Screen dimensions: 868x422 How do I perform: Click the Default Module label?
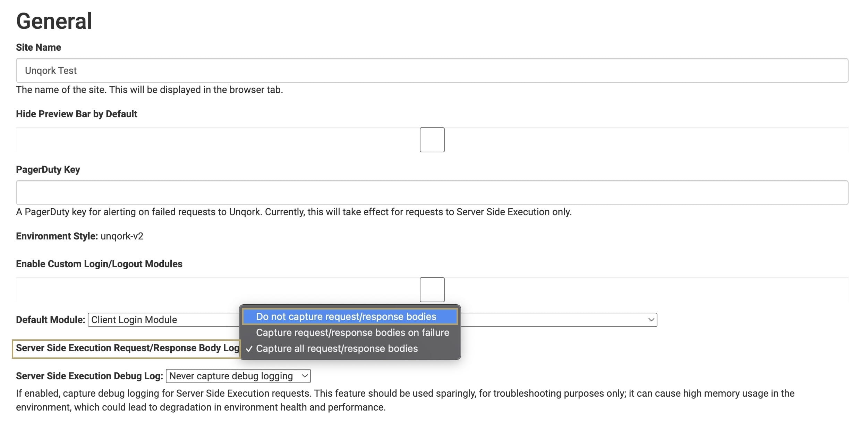click(51, 320)
